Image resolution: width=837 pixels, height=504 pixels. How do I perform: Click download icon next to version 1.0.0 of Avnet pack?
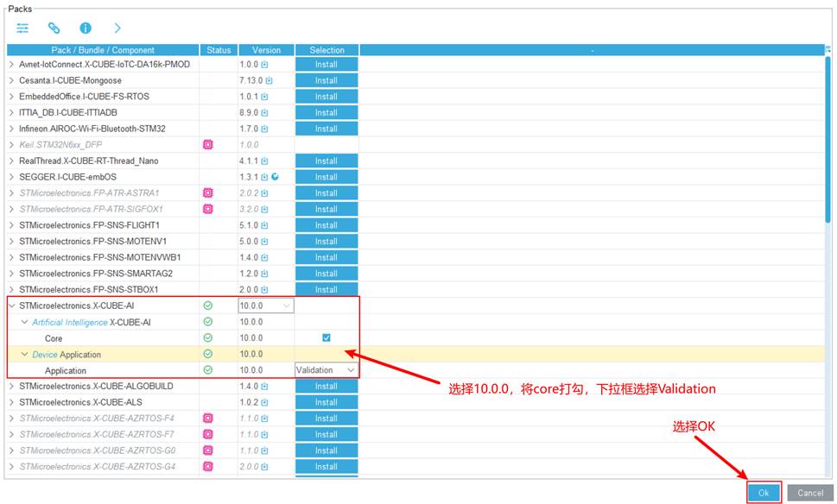coord(264,65)
